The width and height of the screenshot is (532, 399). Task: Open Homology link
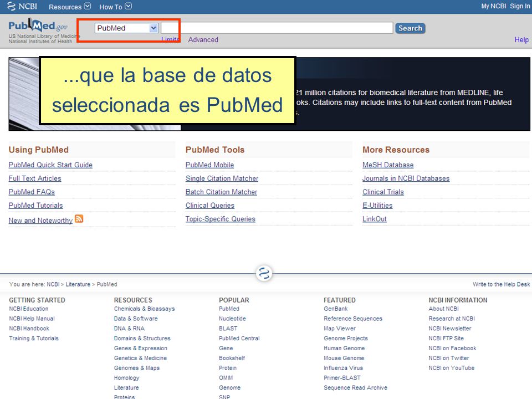point(126,377)
